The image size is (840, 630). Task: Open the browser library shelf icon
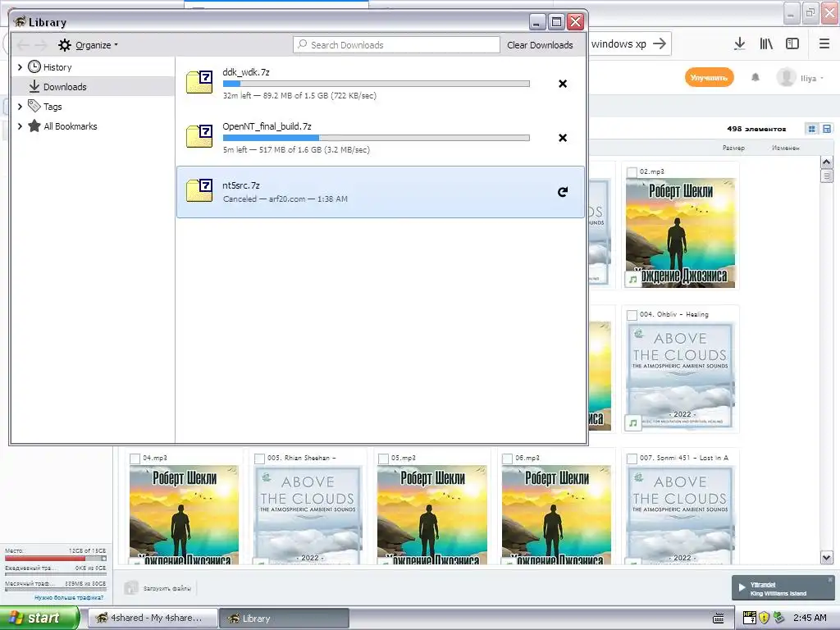[x=766, y=44]
